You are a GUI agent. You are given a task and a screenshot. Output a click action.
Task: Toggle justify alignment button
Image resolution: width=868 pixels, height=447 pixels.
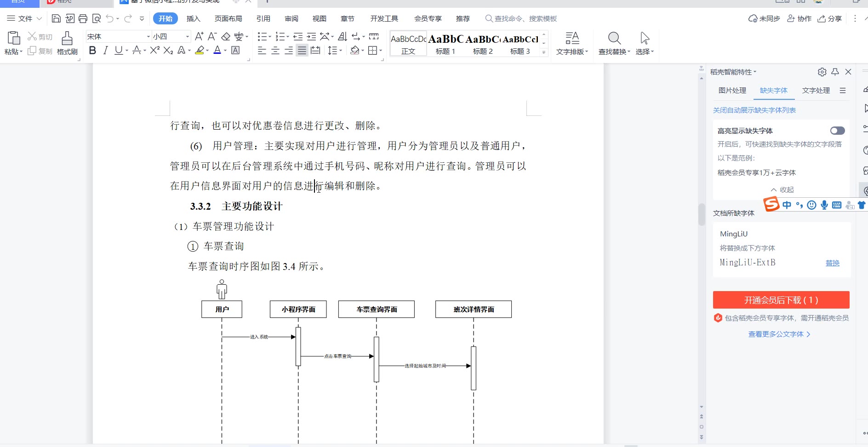click(x=302, y=51)
